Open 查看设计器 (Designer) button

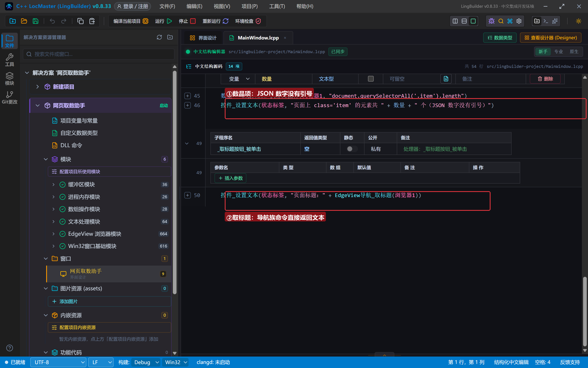551,38
